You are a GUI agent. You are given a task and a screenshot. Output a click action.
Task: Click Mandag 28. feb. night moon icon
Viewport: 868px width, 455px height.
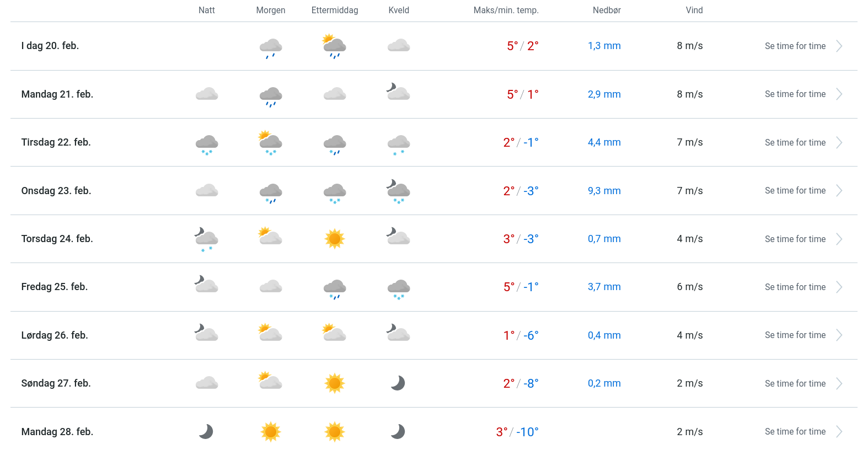[x=206, y=431]
